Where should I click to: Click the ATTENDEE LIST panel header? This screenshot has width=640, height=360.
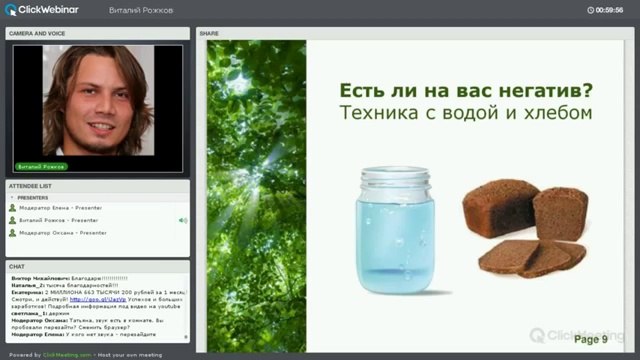click(x=98, y=186)
